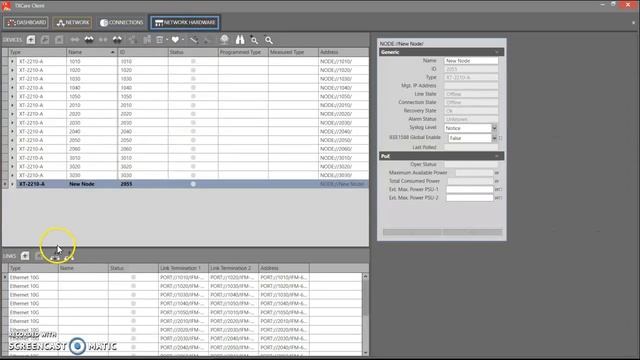Click the Programmed Type column header
640x360 pixels.
243,52
